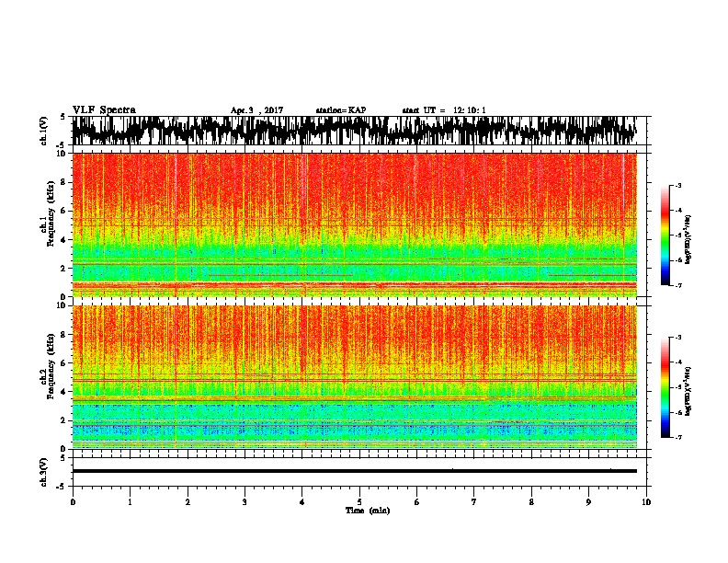The height and width of the screenshot is (563, 728).
Task: Click the "8" tick on the time axis
Action: [x=531, y=502]
